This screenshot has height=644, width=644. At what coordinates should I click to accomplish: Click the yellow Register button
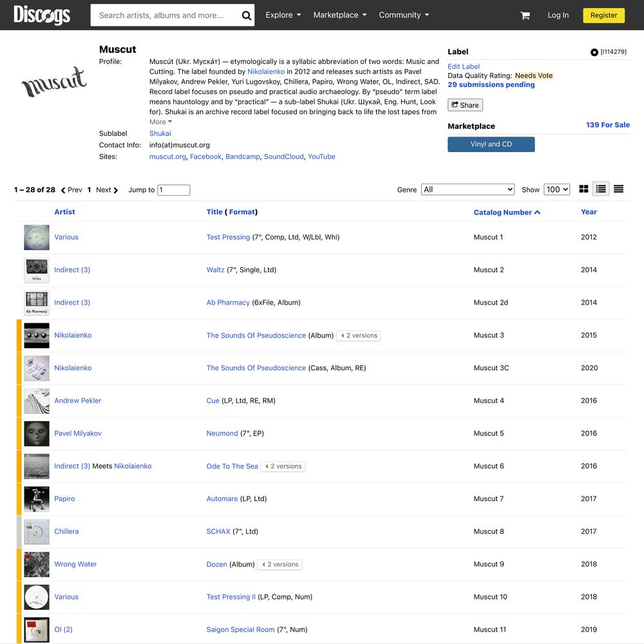(x=604, y=15)
